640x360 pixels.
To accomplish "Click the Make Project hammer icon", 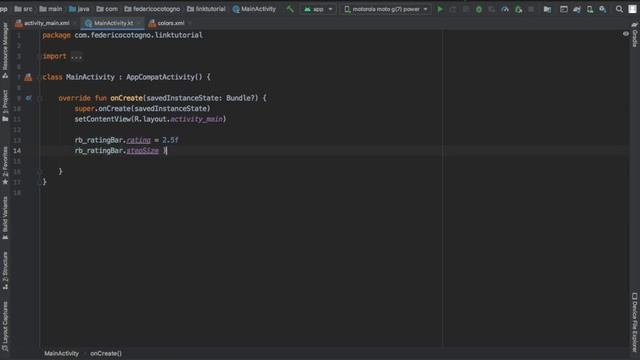I will (290, 9).
